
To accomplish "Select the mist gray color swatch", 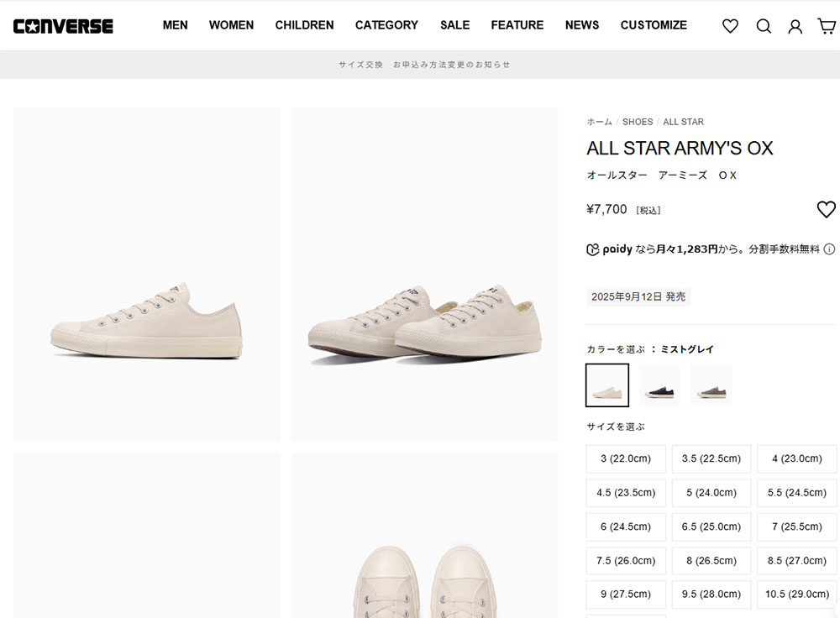I will (x=607, y=385).
